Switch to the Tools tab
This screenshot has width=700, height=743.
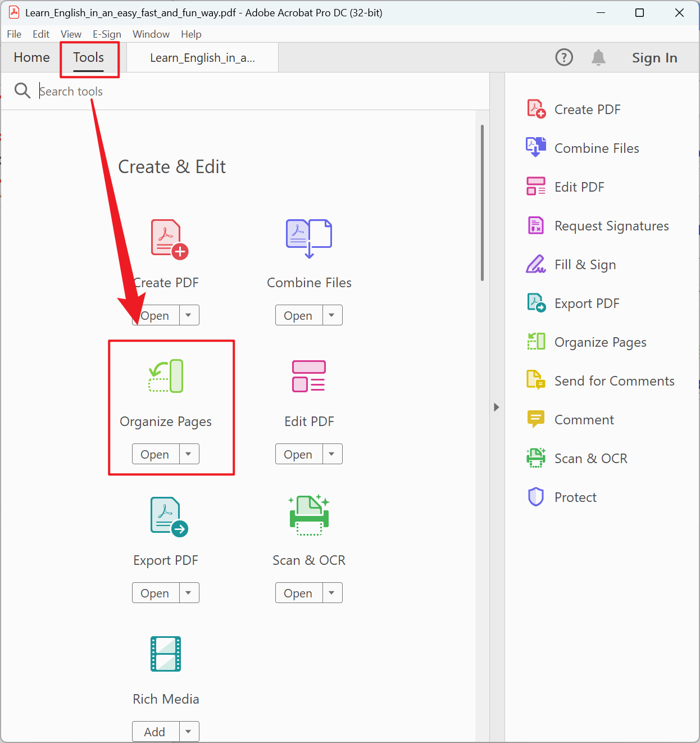89,57
